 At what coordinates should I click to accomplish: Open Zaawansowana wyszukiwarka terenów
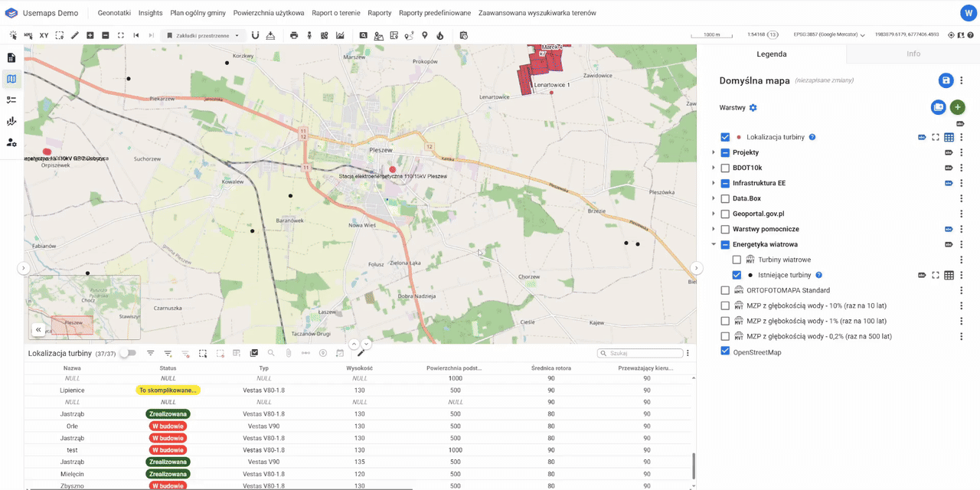coord(537,13)
